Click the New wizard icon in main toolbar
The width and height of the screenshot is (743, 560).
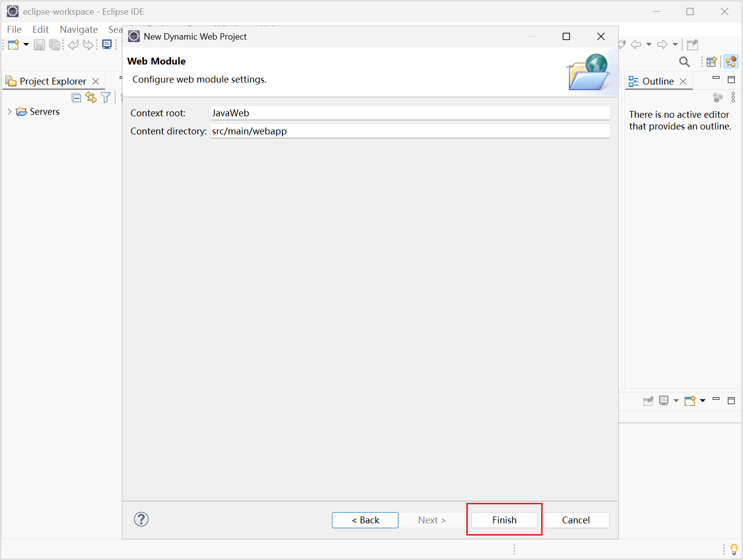14,45
